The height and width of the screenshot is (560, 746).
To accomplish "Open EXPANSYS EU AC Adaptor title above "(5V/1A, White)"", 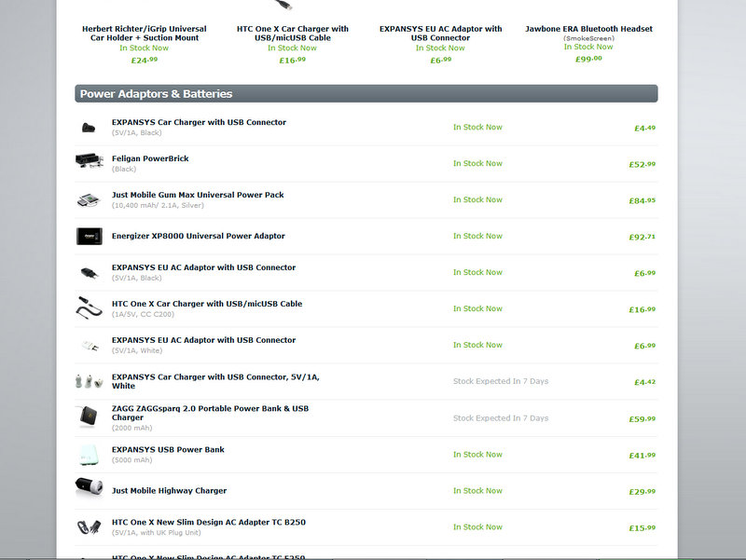I will point(203,340).
